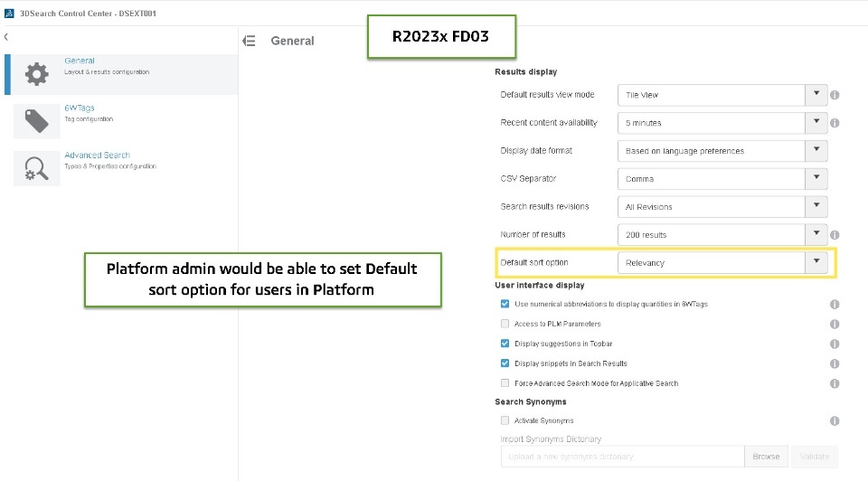Open the Advanced Search configuration section
The height and width of the screenshot is (481, 868).
(x=97, y=156)
